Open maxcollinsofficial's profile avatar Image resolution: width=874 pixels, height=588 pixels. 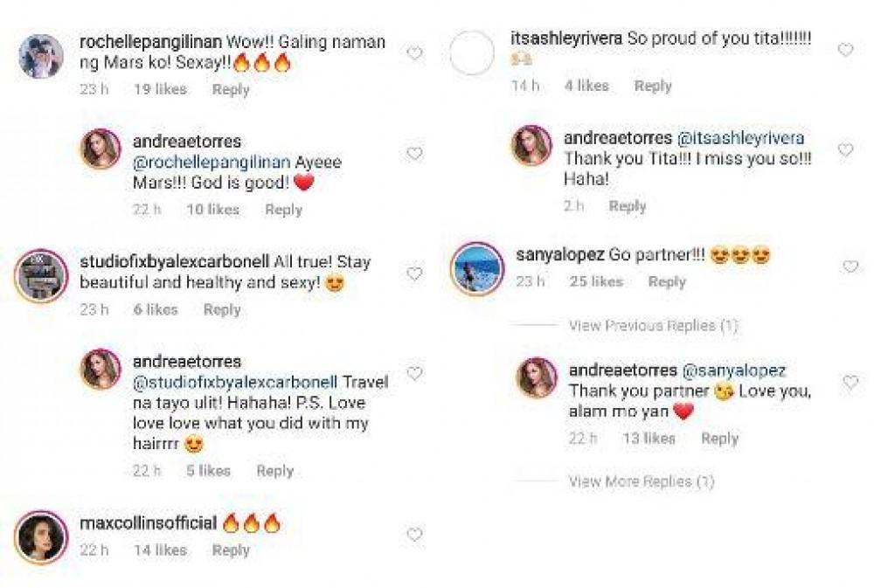[x=41, y=535]
